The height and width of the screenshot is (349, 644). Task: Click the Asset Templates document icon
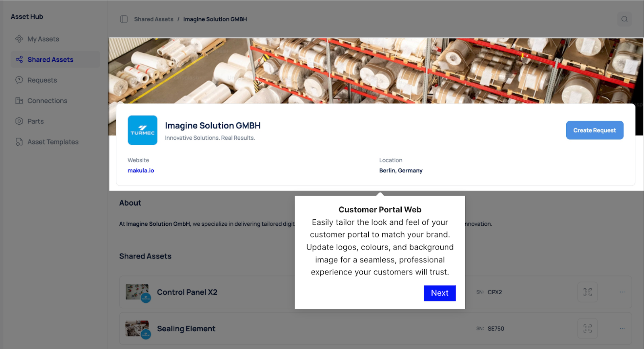(19, 142)
